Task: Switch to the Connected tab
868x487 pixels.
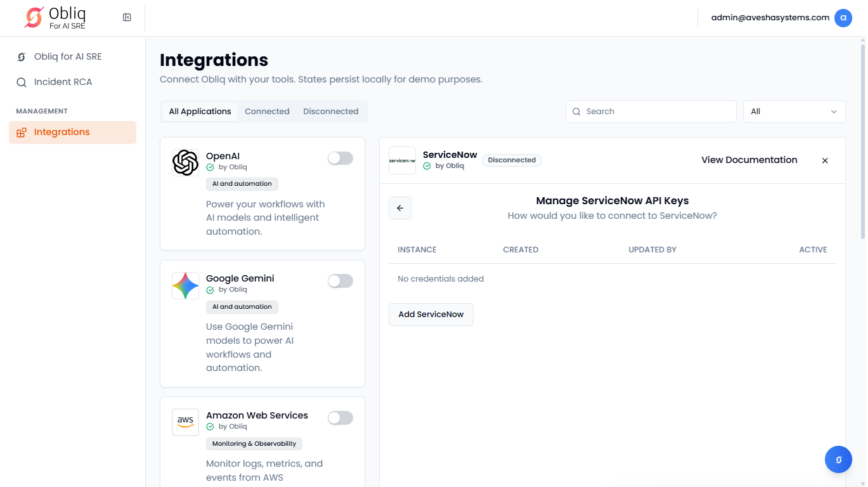Action: point(267,112)
